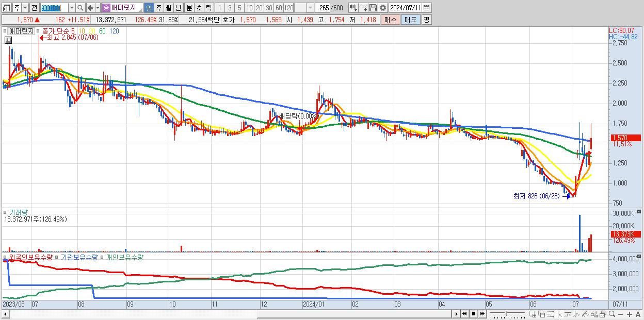This screenshot has height=320, width=644.
Task: Open the interval value dropdown after 120
Action: (311, 8)
